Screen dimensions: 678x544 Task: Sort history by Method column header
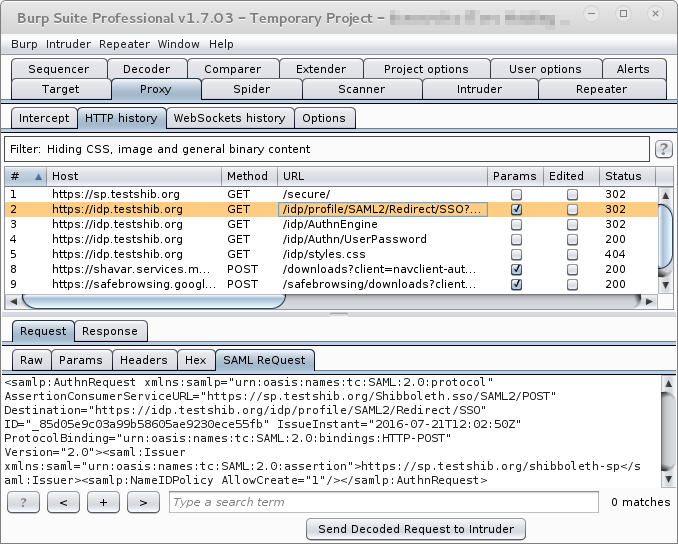(x=249, y=176)
